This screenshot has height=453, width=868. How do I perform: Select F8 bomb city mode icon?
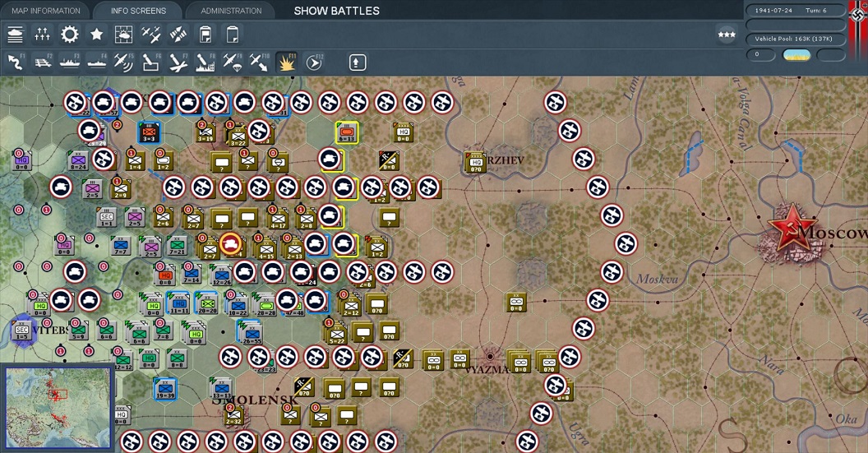(205, 62)
